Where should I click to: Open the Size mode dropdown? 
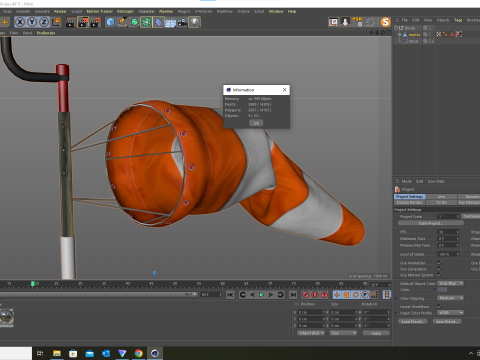click(343, 333)
